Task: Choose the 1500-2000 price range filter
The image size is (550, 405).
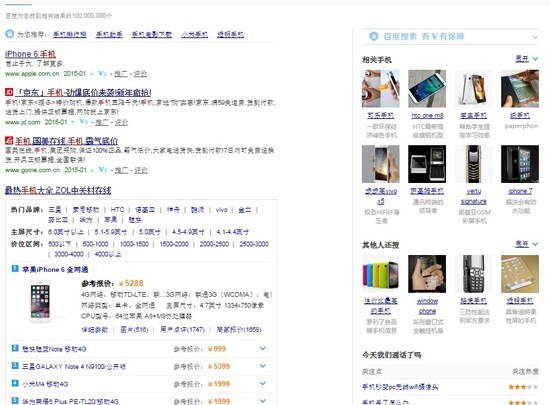Action: coord(174,244)
